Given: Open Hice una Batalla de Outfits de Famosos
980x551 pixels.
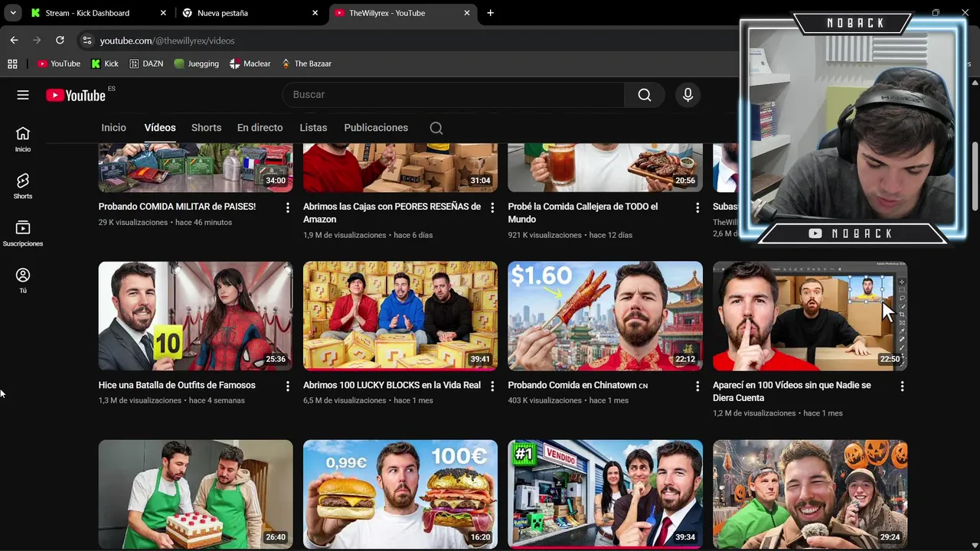Looking at the screenshot, I should tap(177, 385).
